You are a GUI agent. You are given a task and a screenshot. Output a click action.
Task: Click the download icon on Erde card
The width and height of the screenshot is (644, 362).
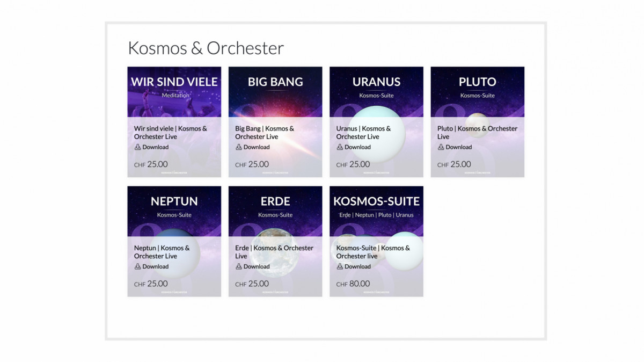(239, 266)
